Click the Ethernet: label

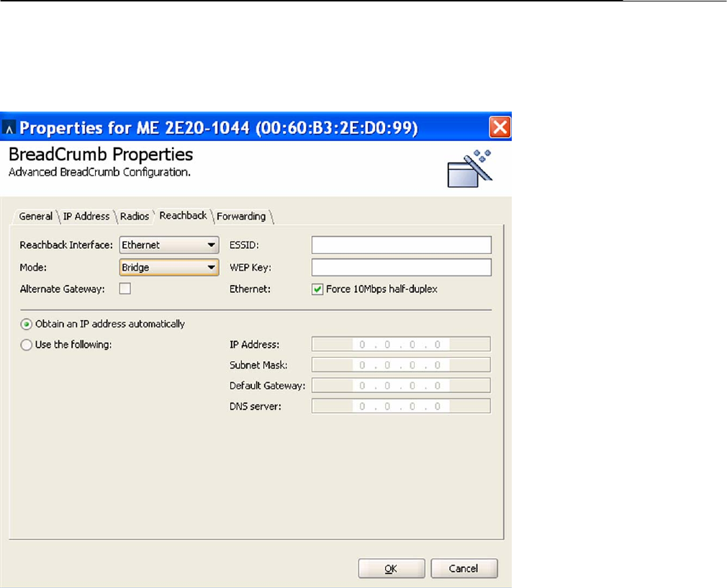250,289
